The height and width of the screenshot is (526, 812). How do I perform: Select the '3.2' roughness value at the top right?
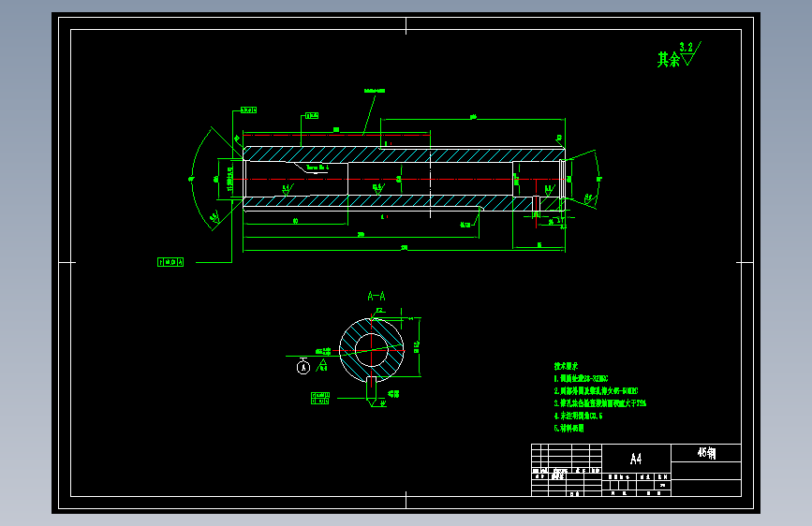tap(687, 47)
